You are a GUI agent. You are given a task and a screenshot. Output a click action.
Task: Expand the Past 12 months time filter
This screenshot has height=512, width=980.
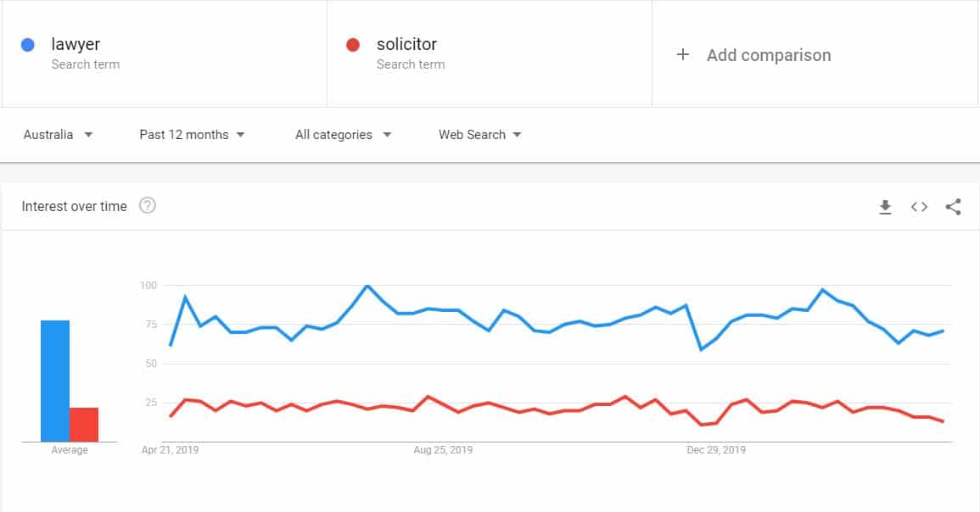click(192, 135)
